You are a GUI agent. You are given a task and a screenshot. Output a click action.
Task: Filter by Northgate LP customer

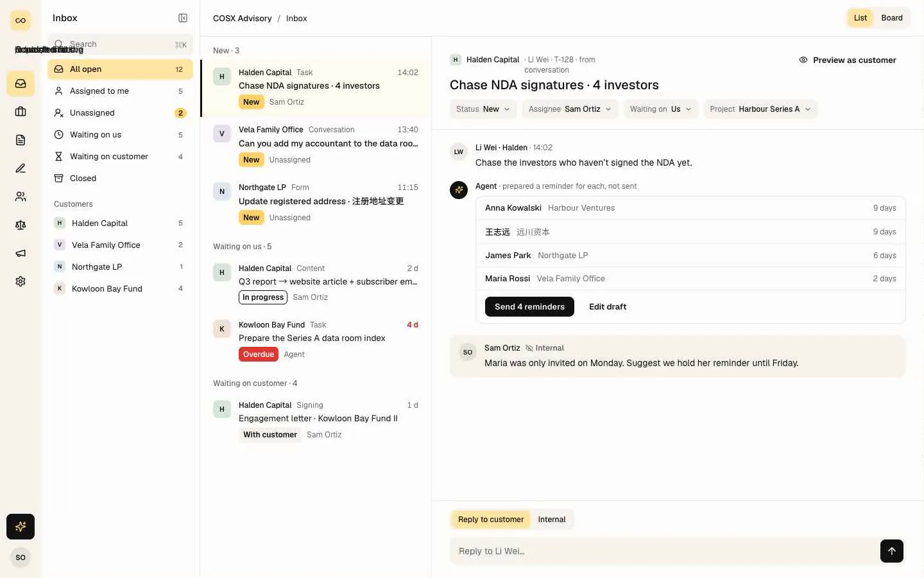point(120,267)
